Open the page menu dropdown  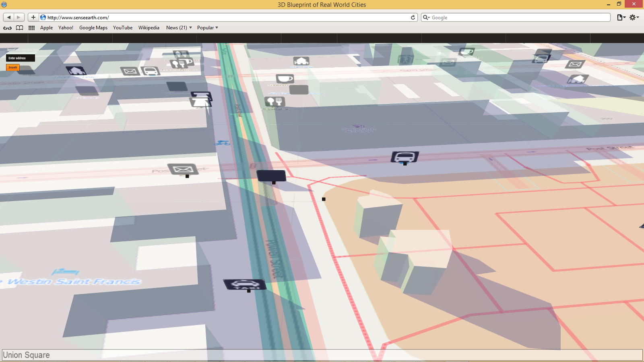tap(621, 17)
